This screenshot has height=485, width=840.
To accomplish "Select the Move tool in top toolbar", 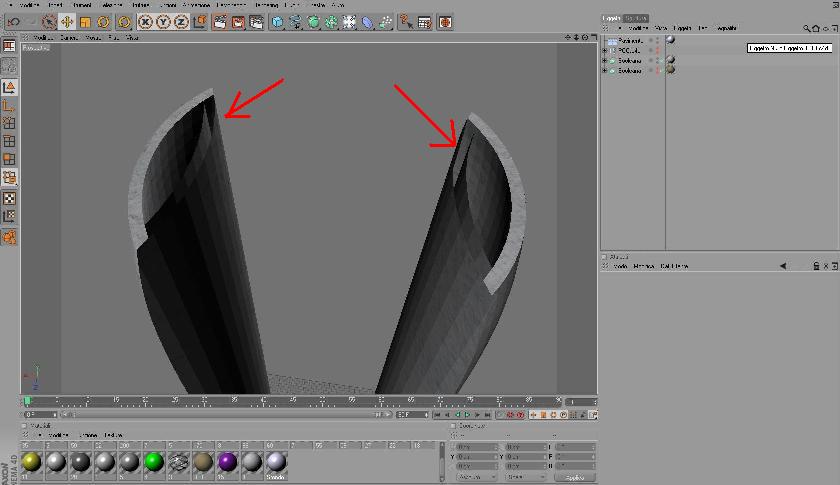I will point(67,22).
